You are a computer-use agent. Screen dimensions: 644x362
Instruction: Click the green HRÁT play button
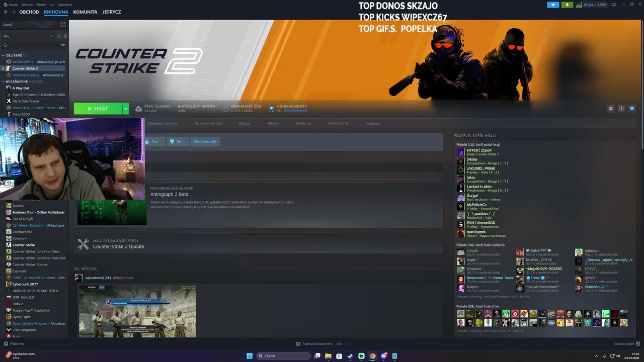[98, 109]
